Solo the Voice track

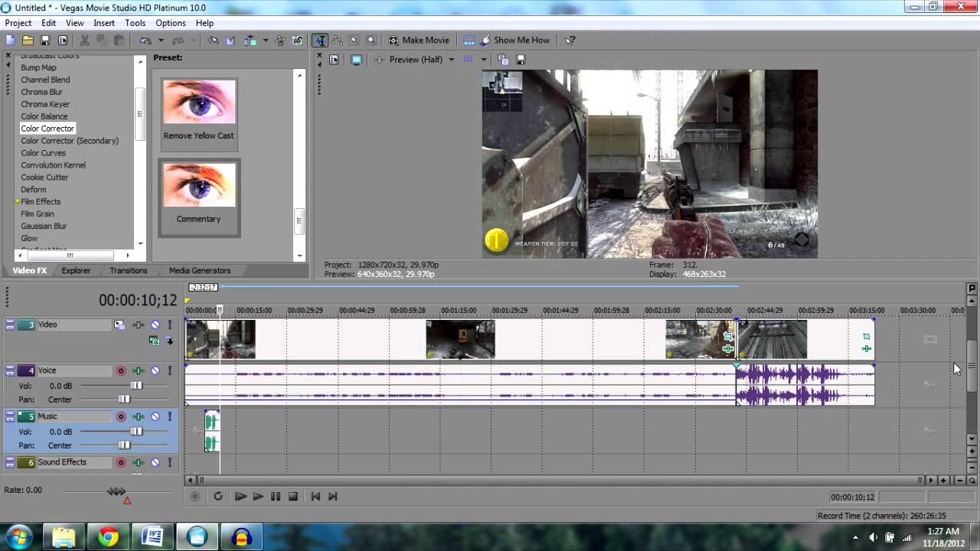[169, 370]
